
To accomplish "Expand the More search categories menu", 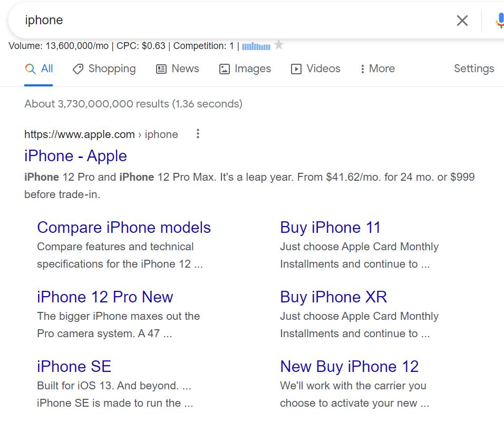I will [377, 68].
